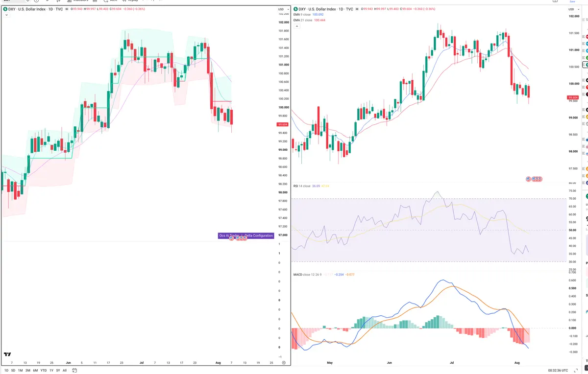This screenshot has width=588, height=374.
Task: Collapse the right chart EMA legend chevron
Action: [x=296, y=26]
